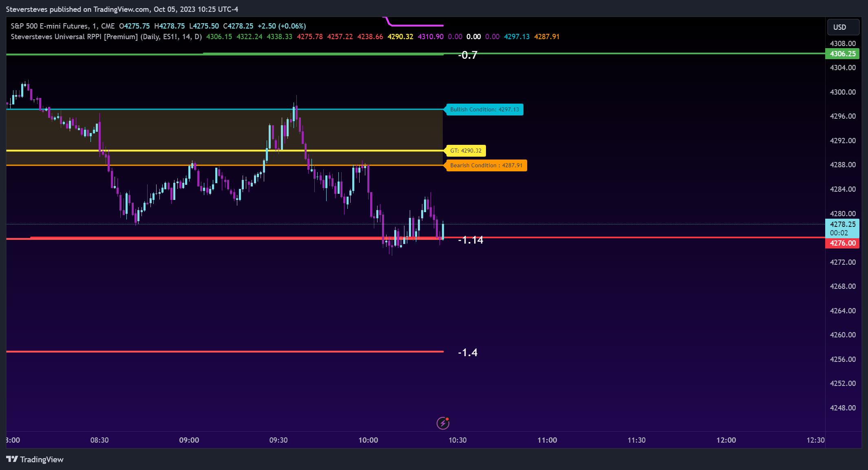
Task: Click the 4248.00 price axis label
Action: (843, 408)
